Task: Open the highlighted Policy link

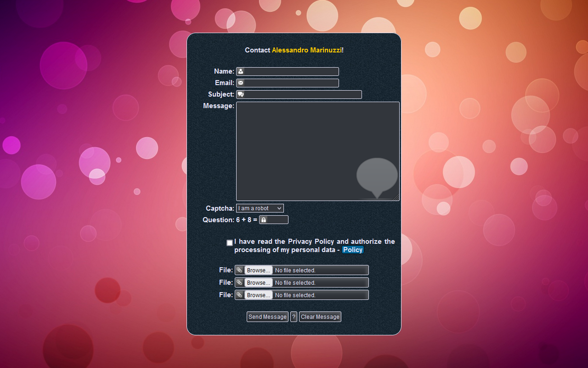Action: (x=352, y=249)
